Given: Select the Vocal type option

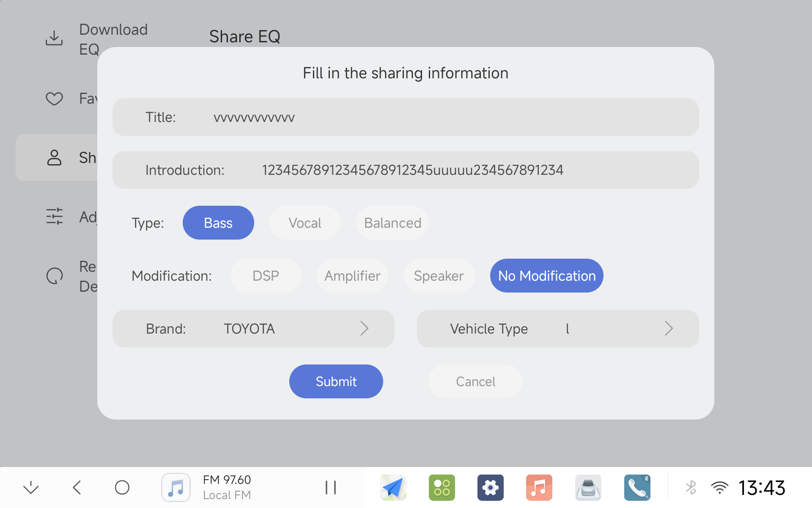Looking at the screenshot, I should (x=304, y=223).
